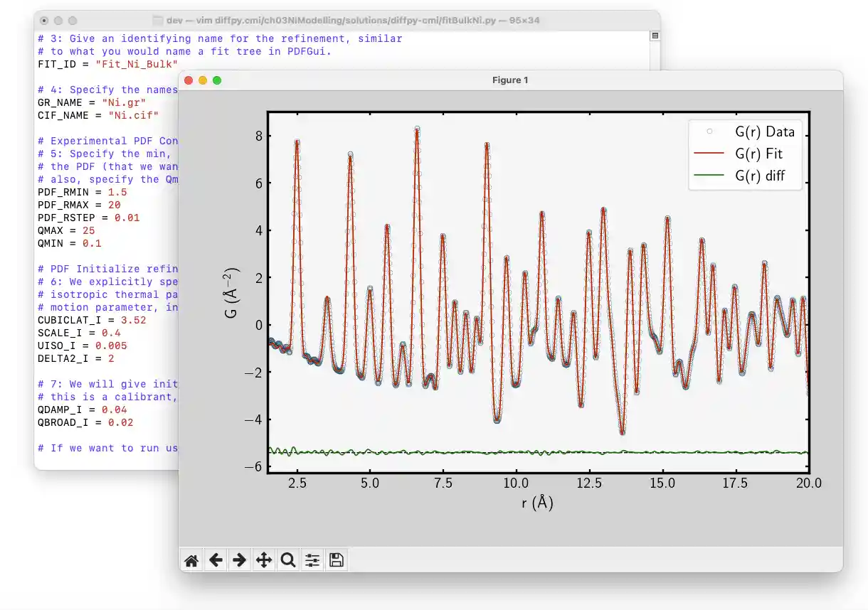This screenshot has height=610, width=868.
Task: Go back to previous plot view
Action: (216, 560)
